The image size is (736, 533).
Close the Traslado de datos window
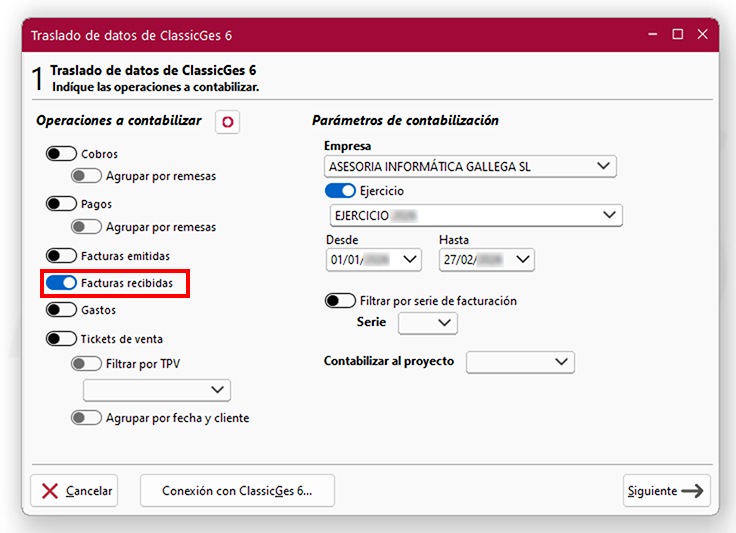(702, 34)
